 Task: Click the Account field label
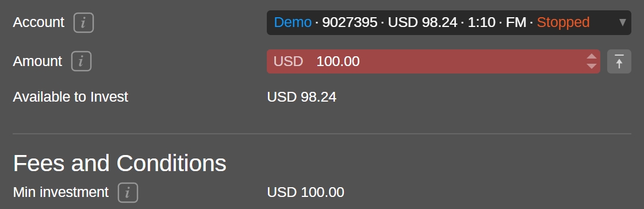pos(39,22)
